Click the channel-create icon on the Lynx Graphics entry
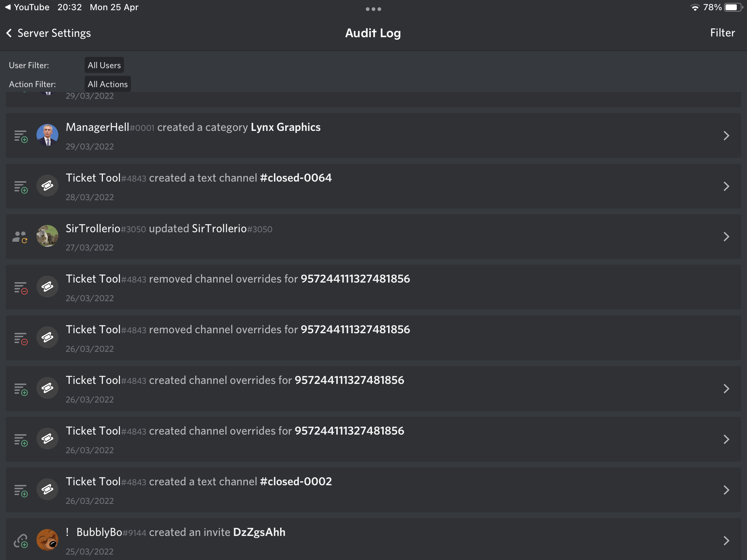747x560 pixels. pos(21,136)
